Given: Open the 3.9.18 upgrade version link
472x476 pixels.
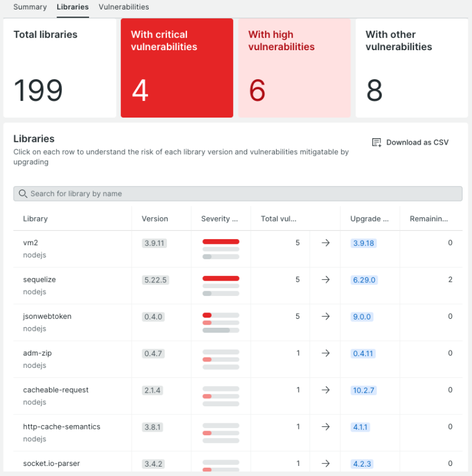Looking at the screenshot, I should click(x=364, y=243).
